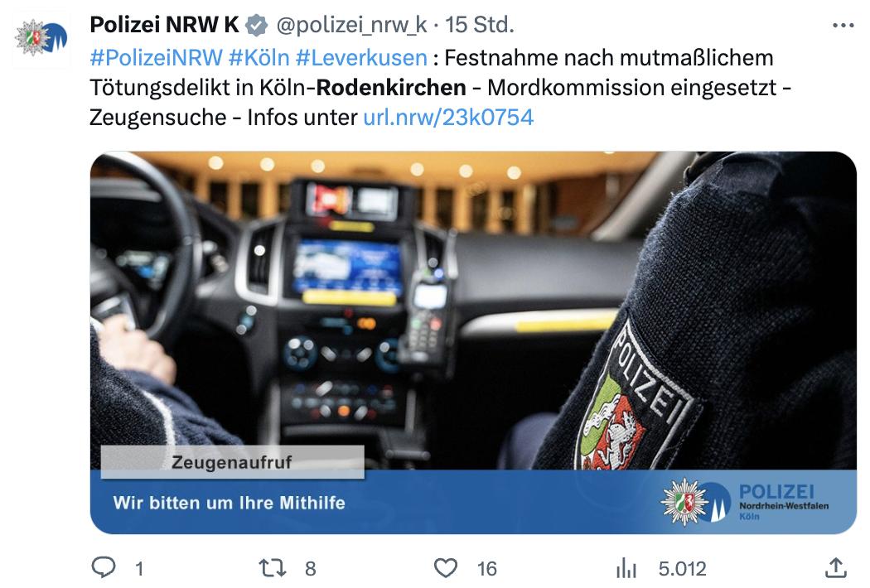Click the reply speech bubble icon
The width and height of the screenshot is (870, 588).
[104, 567]
